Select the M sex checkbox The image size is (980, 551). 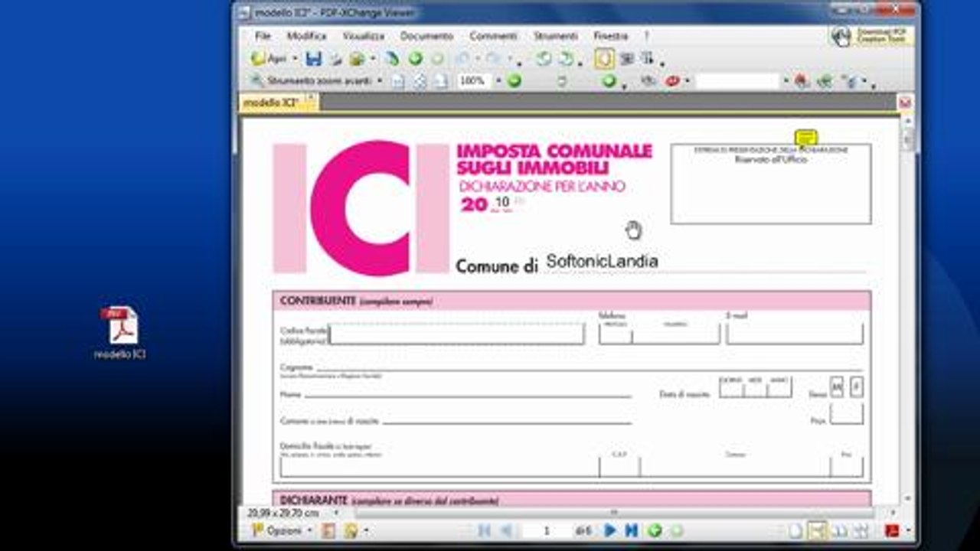pos(836,388)
